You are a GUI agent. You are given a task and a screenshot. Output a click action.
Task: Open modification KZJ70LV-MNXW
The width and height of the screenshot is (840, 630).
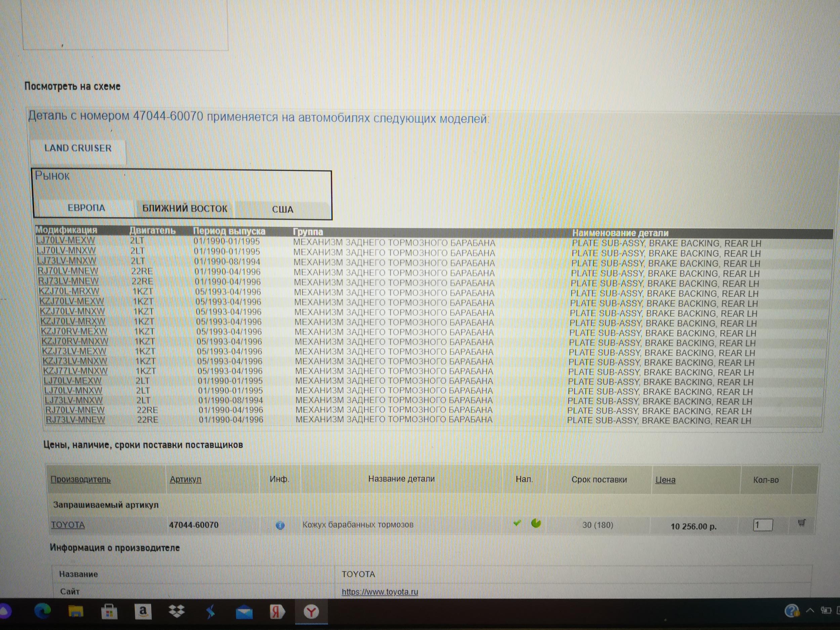[x=72, y=311]
